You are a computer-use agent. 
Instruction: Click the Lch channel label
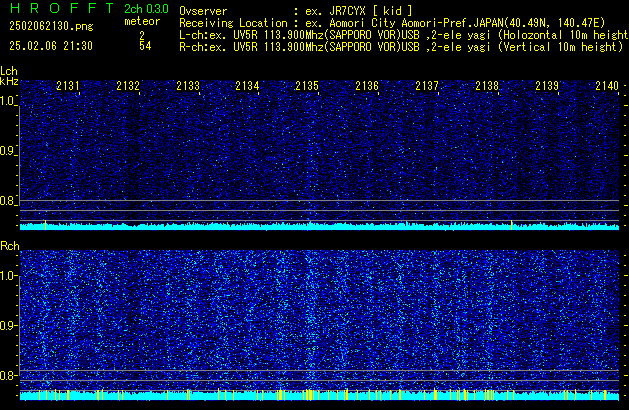click(x=9, y=71)
